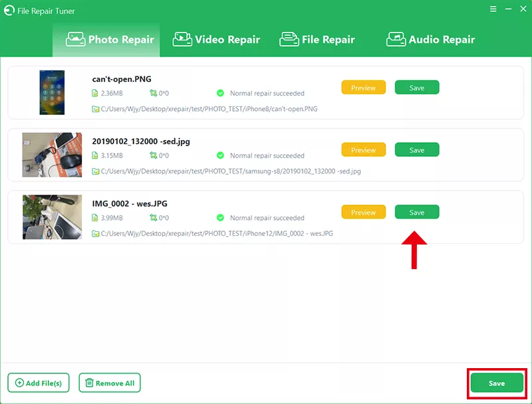Open the Photo Repair tab

(x=106, y=40)
